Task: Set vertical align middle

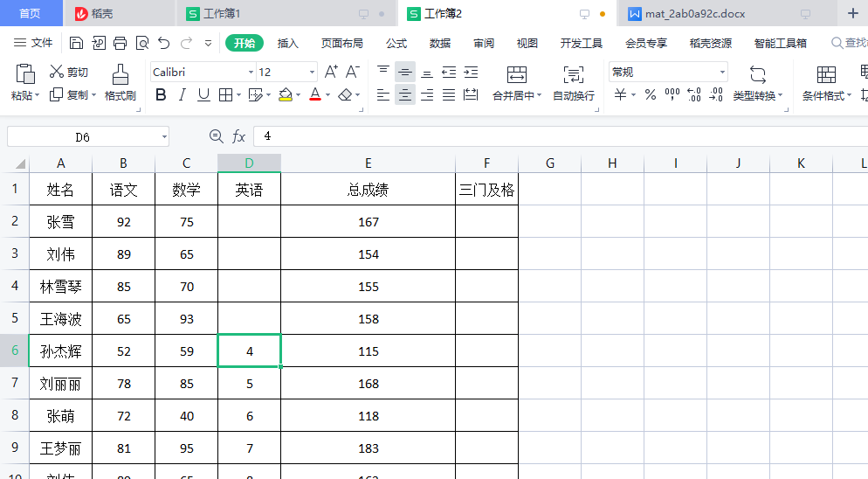Action: pyautogui.click(x=404, y=72)
